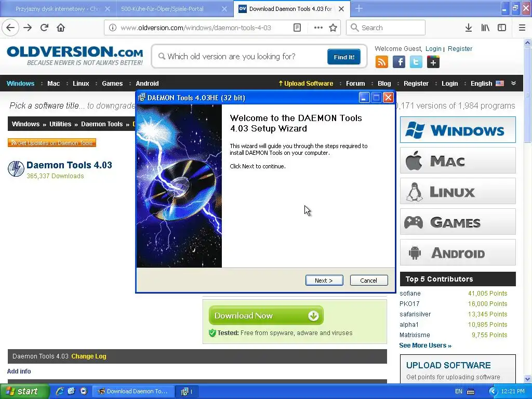Open the Windows Start menu
Image resolution: width=532 pixels, height=399 pixels.
24,392
